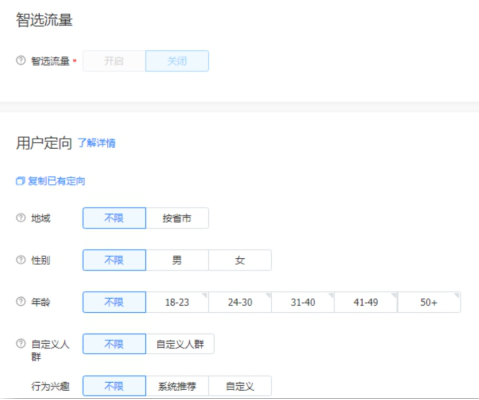Screen dimensions: 479x400
Task: Select 女 gender option
Action: point(240,260)
